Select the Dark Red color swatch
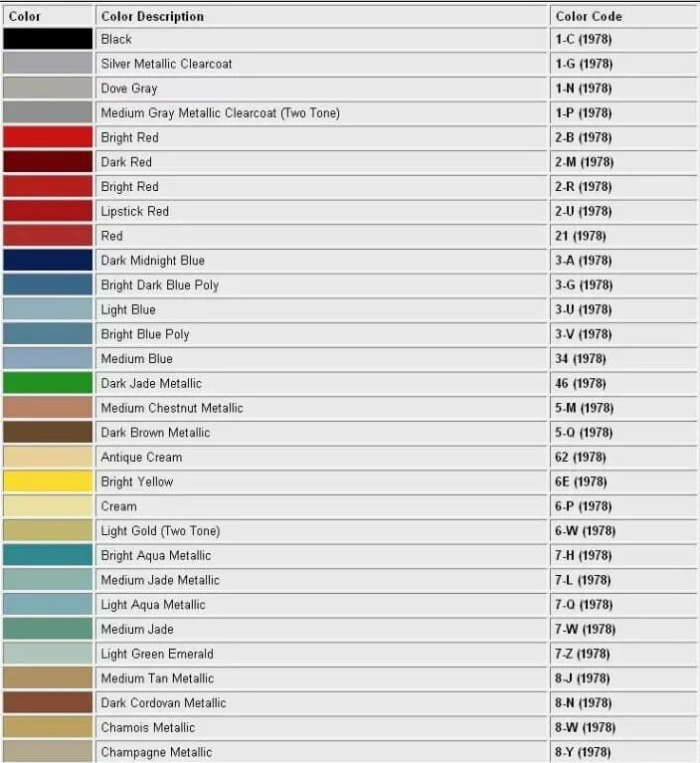 (x=48, y=161)
